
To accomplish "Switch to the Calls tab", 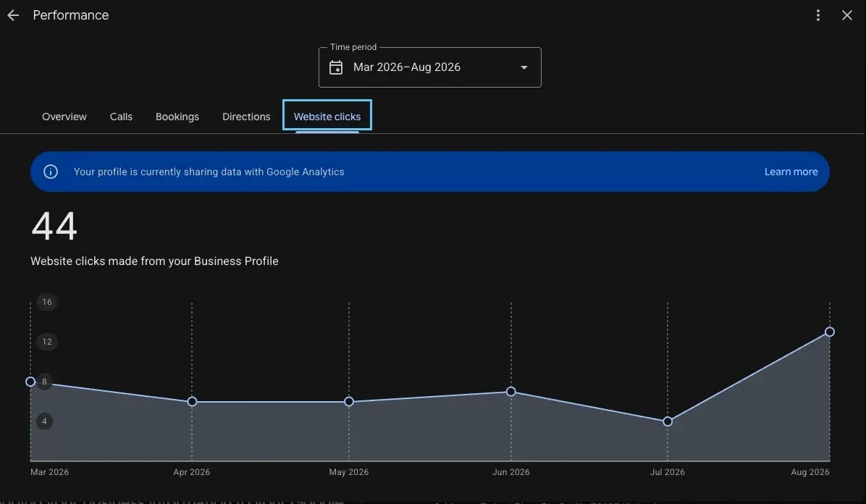I will [121, 117].
